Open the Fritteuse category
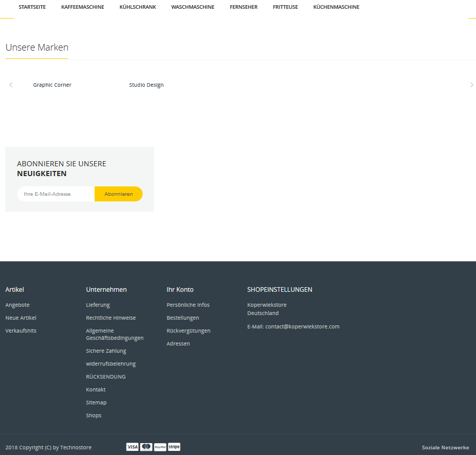 pyautogui.click(x=285, y=7)
